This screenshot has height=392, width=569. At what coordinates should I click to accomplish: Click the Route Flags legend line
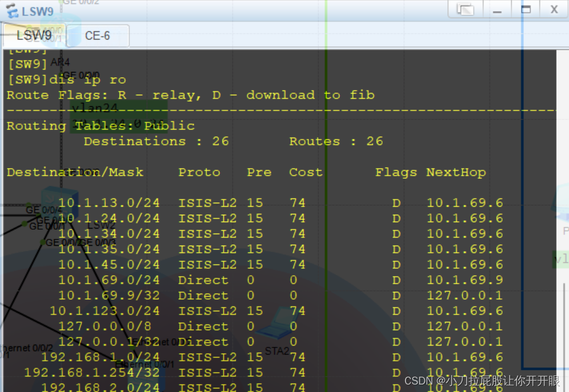tap(190, 95)
